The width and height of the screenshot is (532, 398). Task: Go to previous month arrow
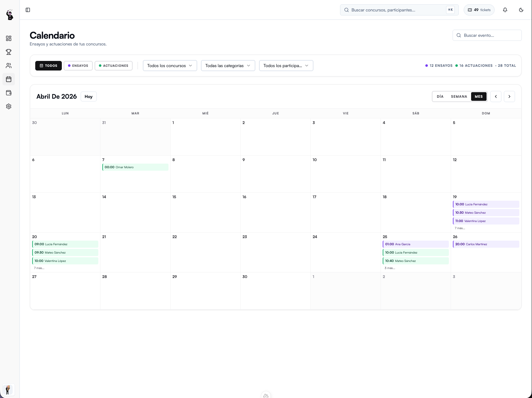click(x=496, y=96)
